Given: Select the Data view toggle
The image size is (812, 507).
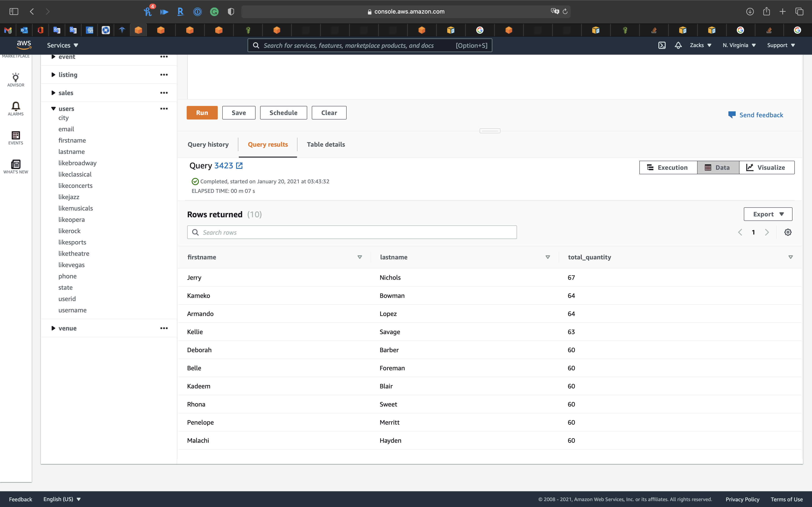Looking at the screenshot, I should click(x=718, y=167).
